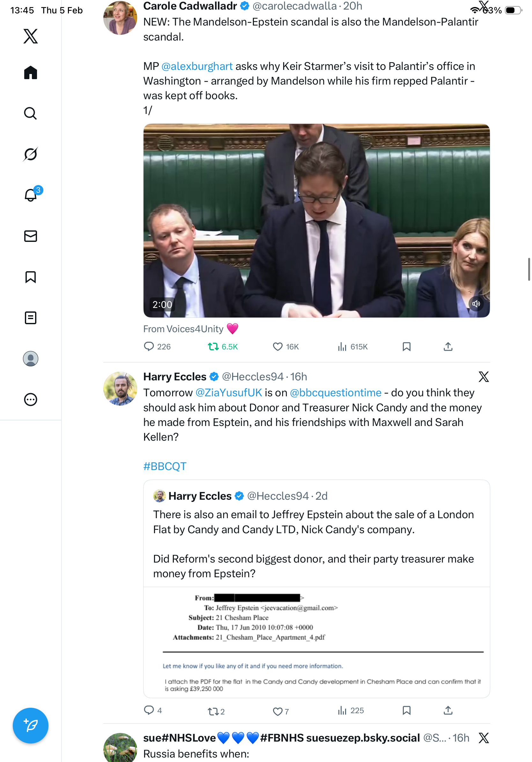The width and height of the screenshot is (532, 762).
Task: Unmute the House of Commons video
Action: 476,304
